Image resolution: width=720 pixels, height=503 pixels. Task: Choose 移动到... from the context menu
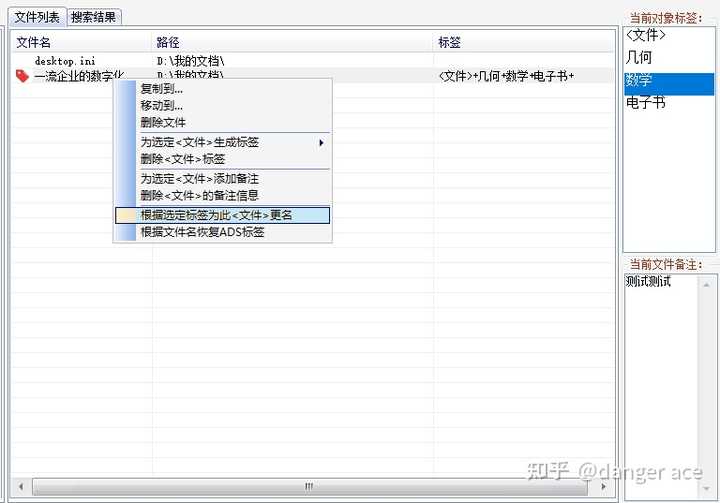tap(162, 106)
